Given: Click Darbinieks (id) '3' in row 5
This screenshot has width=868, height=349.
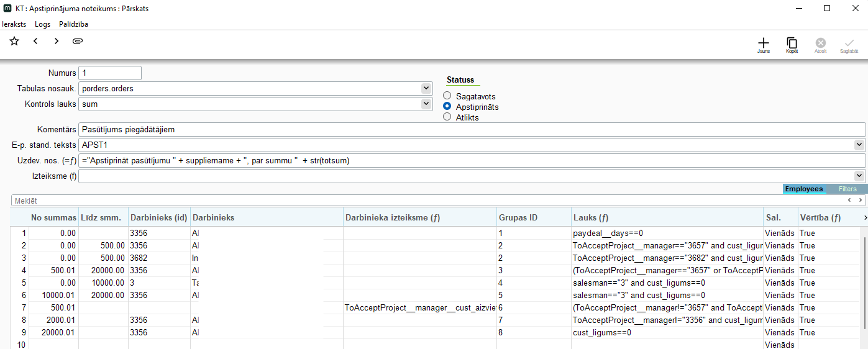Looking at the screenshot, I should click(x=159, y=283).
